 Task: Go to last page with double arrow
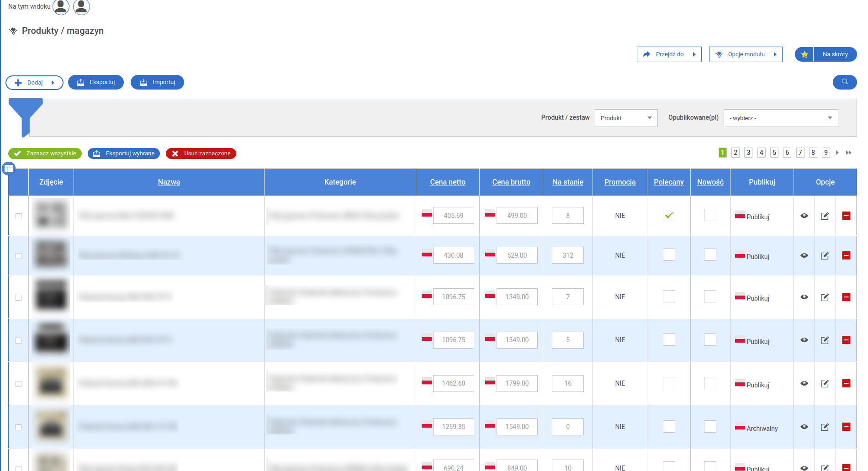[x=848, y=153]
